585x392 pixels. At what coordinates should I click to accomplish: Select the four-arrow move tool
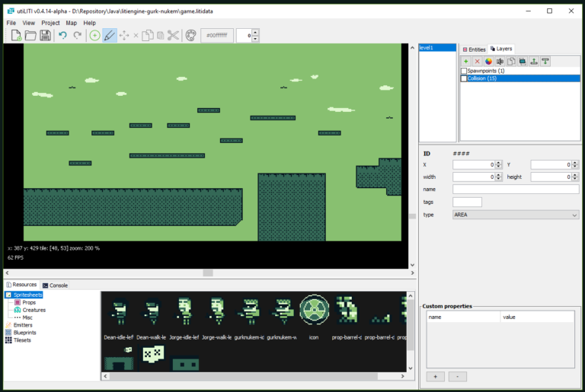pos(124,36)
